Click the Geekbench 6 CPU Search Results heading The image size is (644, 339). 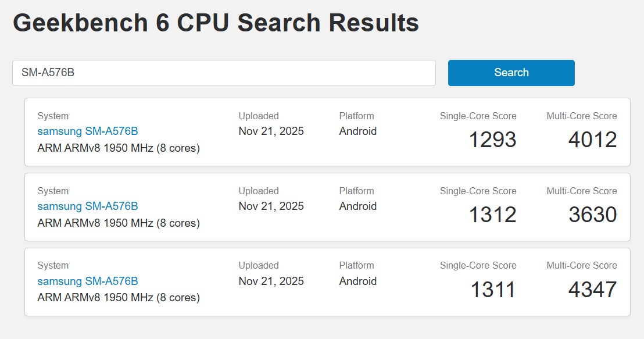point(216,23)
